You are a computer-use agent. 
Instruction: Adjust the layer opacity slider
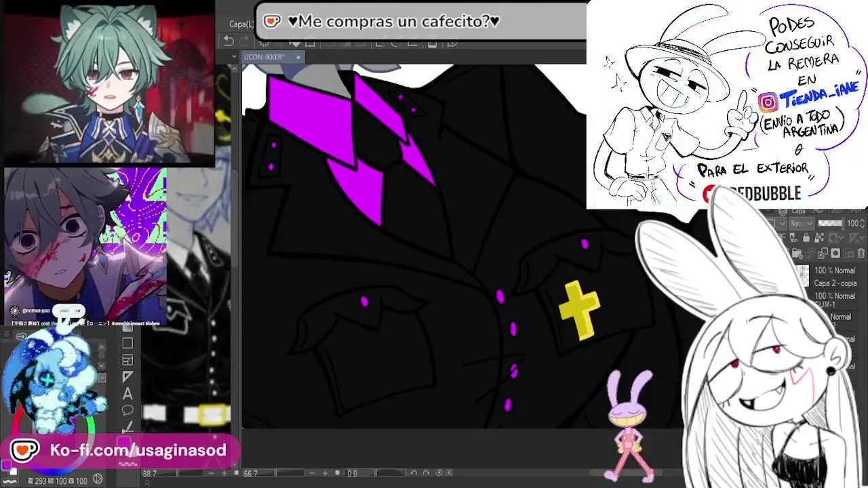tap(830, 223)
